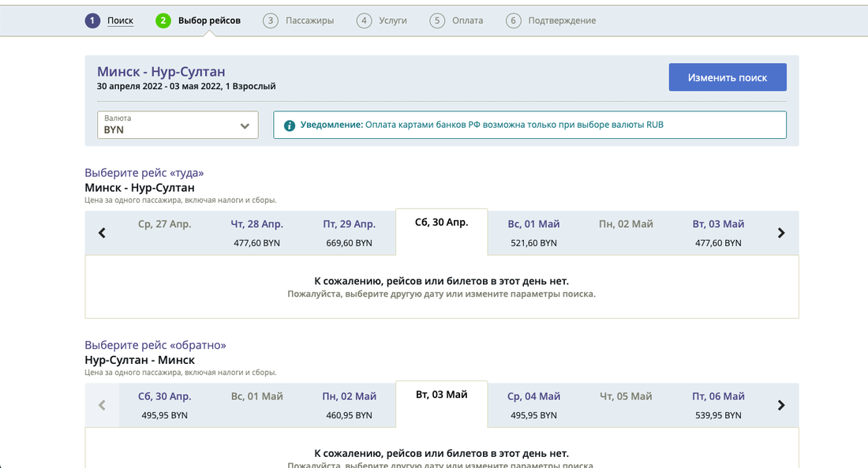The width and height of the screenshot is (868, 468).
Task: Choose outbound date Вт, 03 Май
Action: 718,233
